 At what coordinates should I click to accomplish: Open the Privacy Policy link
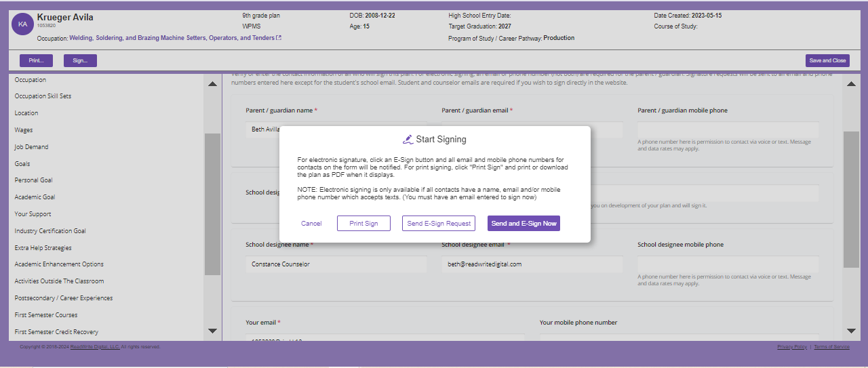[x=791, y=347]
